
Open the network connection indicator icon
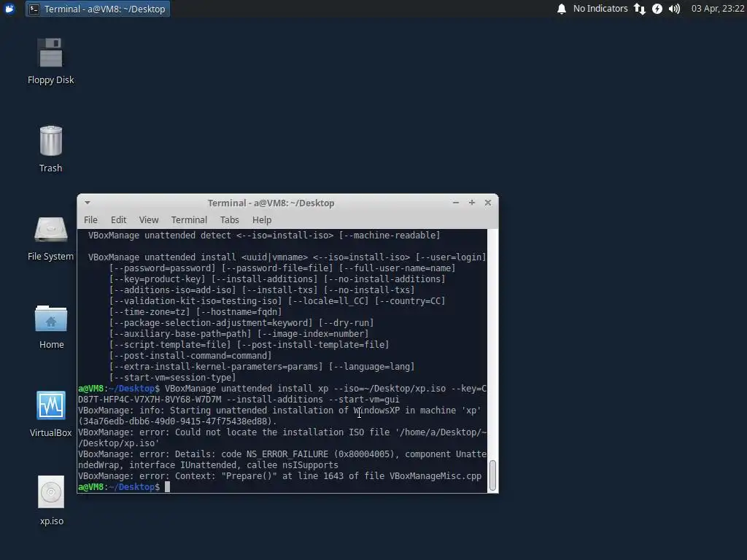click(x=639, y=9)
